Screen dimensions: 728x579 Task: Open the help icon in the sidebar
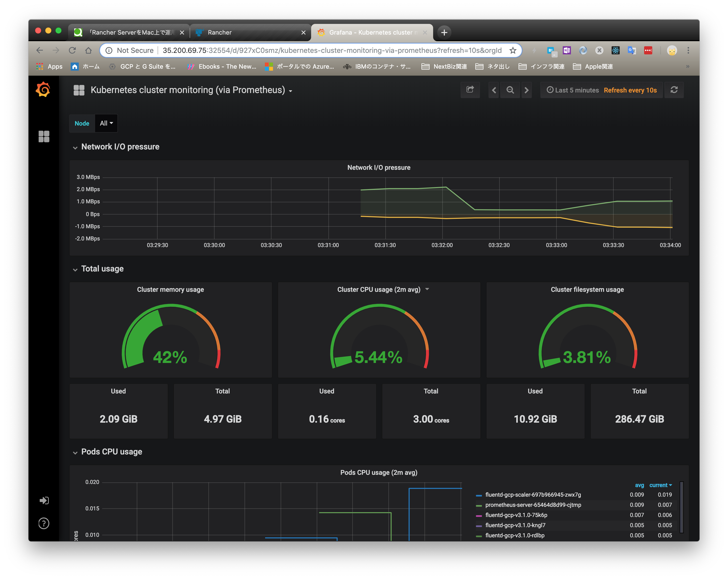tap(43, 523)
